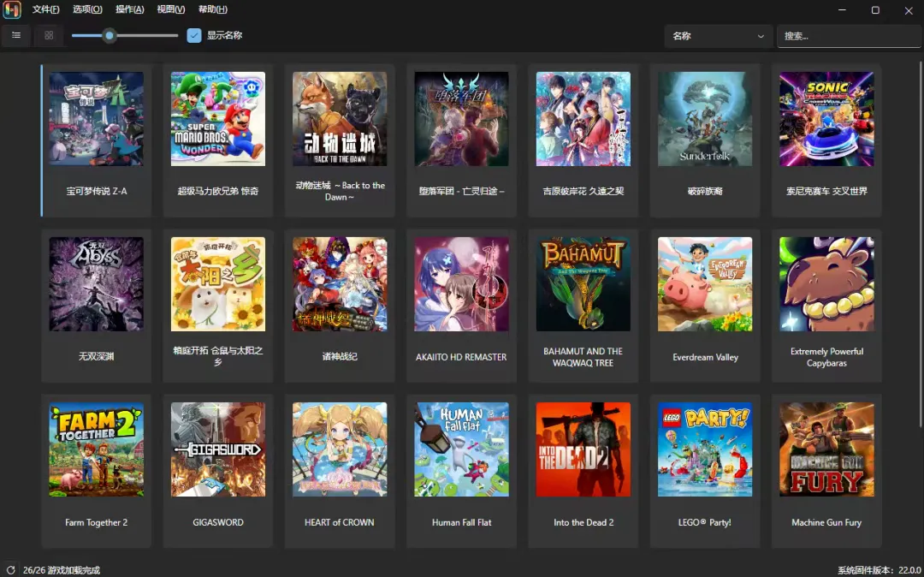The image size is (924, 577).
Task: Select 吉原彼岸花 game cover
Action: pos(583,118)
